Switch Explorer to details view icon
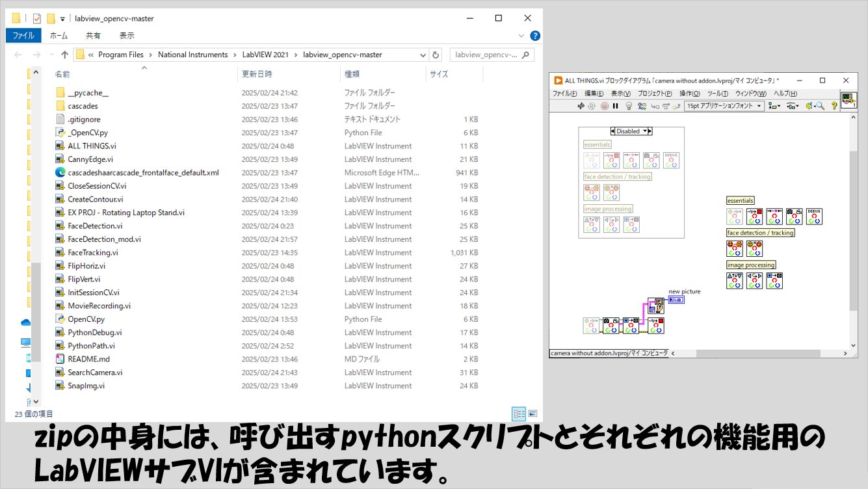 (519, 414)
